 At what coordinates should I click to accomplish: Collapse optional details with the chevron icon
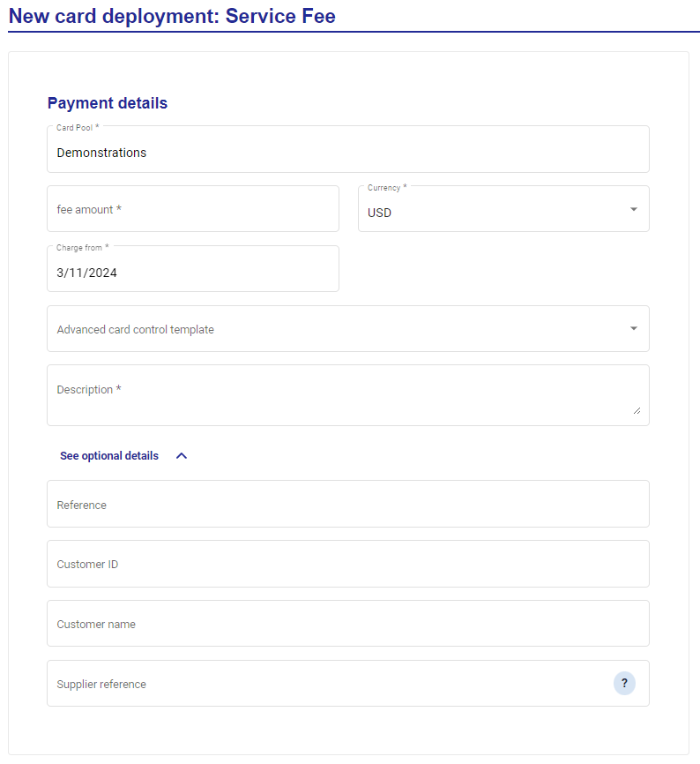click(182, 455)
